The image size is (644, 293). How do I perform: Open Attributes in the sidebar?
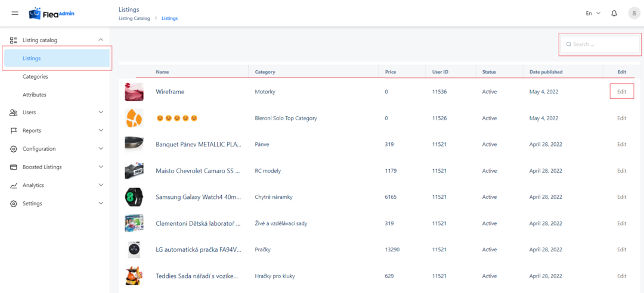coord(34,95)
